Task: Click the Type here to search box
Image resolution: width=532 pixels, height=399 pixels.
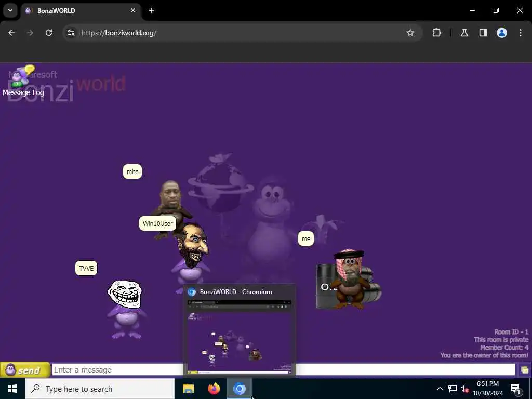Action: (100, 389)
